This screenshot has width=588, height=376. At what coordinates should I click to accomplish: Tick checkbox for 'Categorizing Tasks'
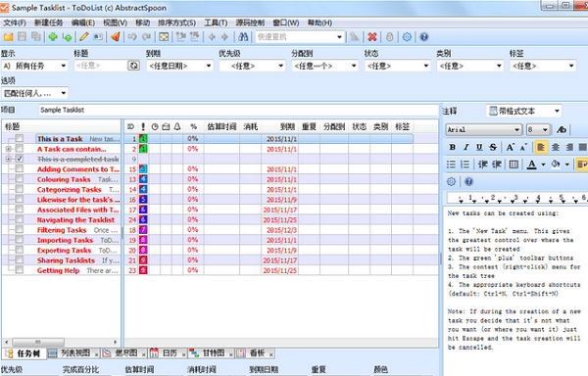click(20, 189)
